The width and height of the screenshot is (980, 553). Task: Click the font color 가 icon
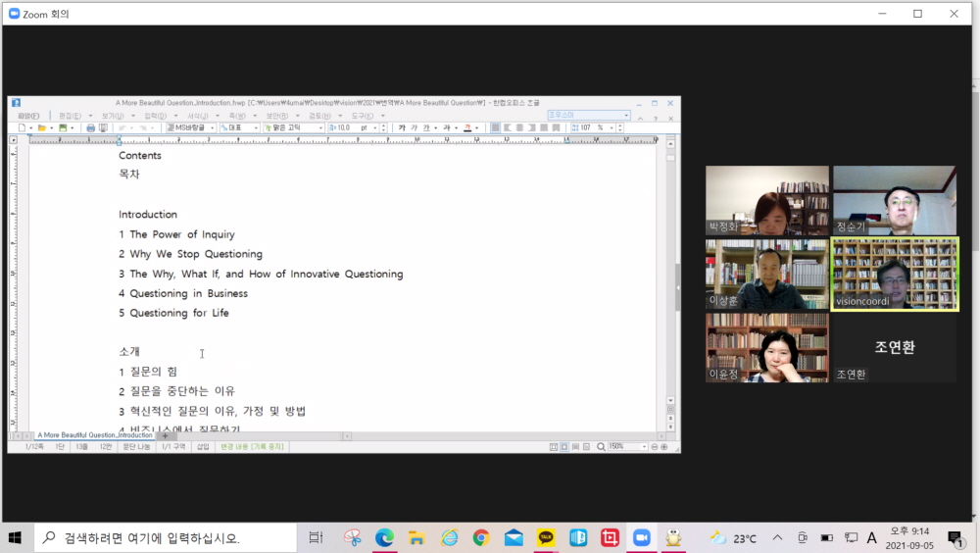pos(466,127)
